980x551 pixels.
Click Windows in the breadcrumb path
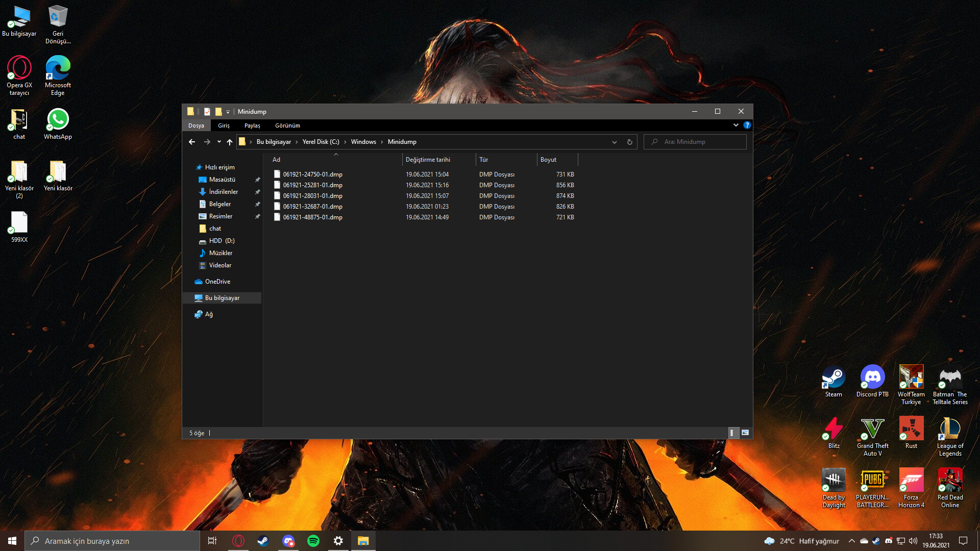point(363,142)
